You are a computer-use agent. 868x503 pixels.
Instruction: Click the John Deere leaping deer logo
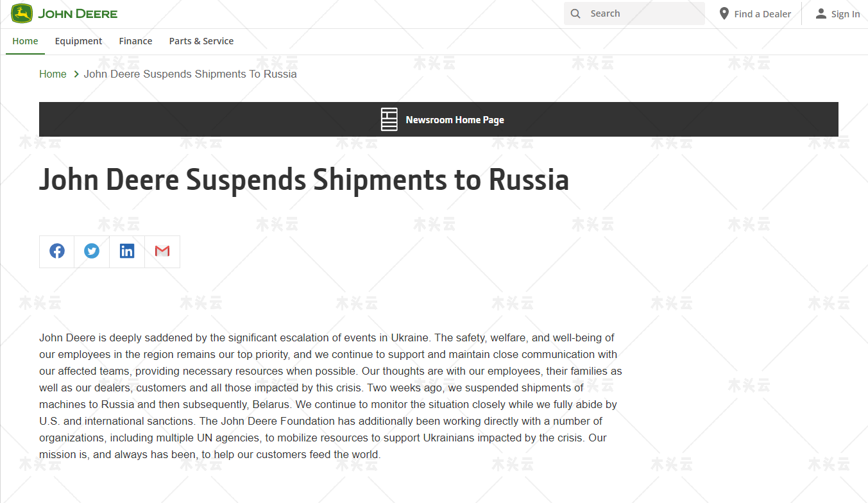click(22, 13)
